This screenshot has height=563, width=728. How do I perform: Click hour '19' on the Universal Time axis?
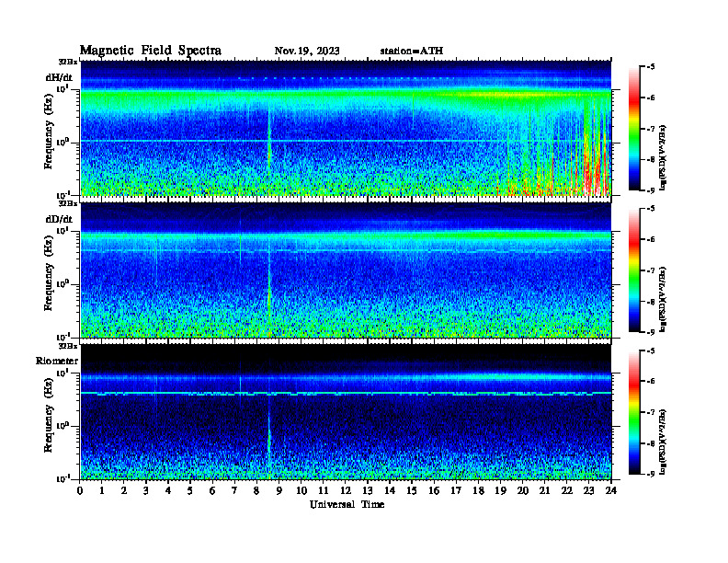[x=500, y=490]
